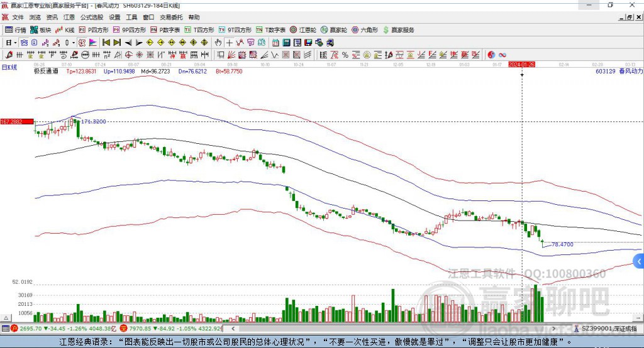This screenshot has width=644, height=348.
Task: Open the 江恩轮 Gann wheel tool
Action: point(303,30)
